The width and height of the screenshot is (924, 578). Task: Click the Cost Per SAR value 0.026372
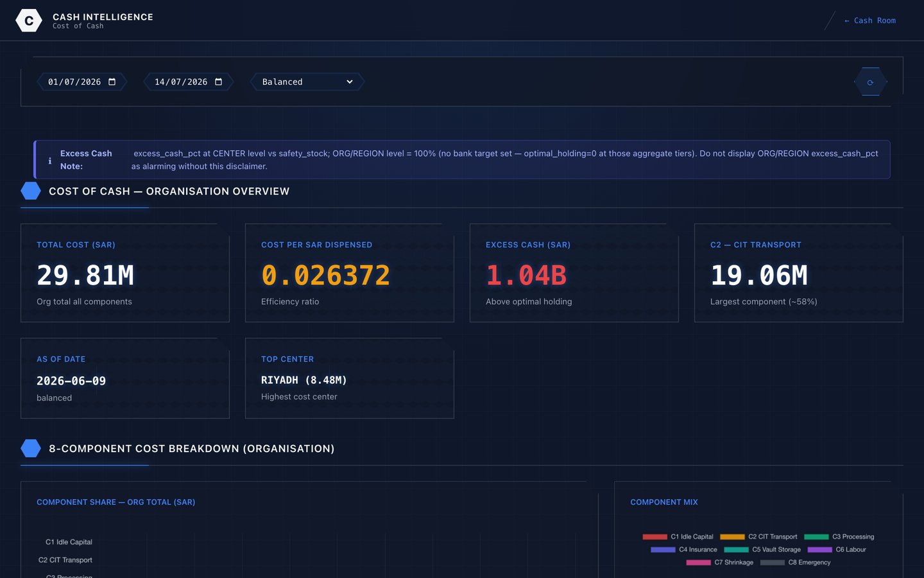pos(325,276)
